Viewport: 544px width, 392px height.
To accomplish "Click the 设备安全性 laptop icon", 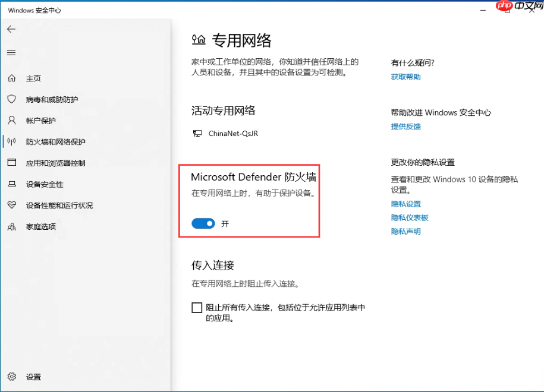I will (12, 184).
